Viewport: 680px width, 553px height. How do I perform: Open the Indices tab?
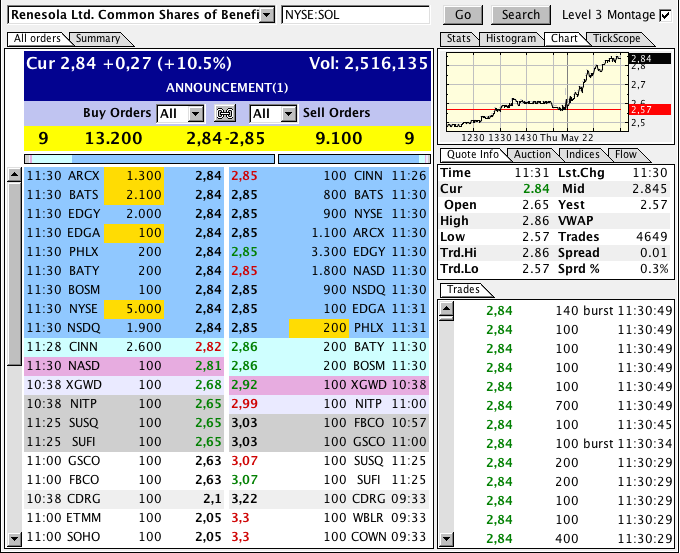tap(582, 154)
